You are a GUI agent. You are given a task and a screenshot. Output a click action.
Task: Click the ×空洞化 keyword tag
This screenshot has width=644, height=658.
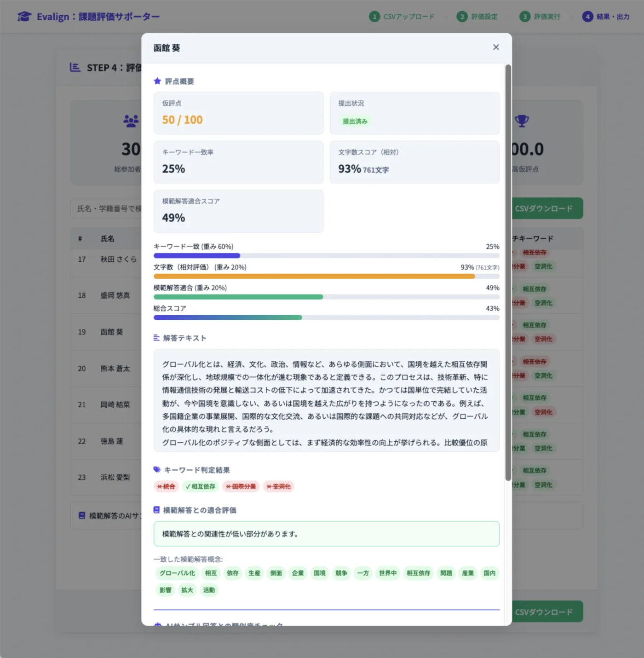[279, 486]
